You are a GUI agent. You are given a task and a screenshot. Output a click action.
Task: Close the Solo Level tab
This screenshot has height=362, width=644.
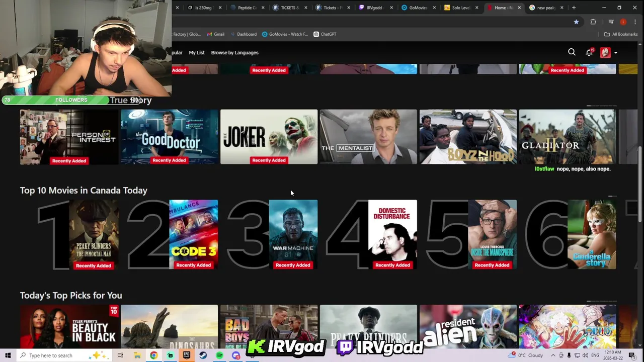[476, 8]
